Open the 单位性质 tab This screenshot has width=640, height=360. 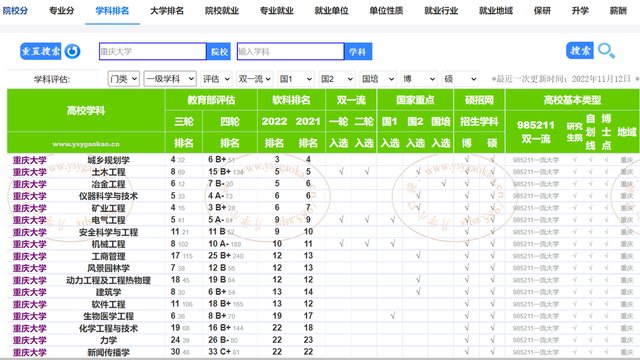click(386, 11)
